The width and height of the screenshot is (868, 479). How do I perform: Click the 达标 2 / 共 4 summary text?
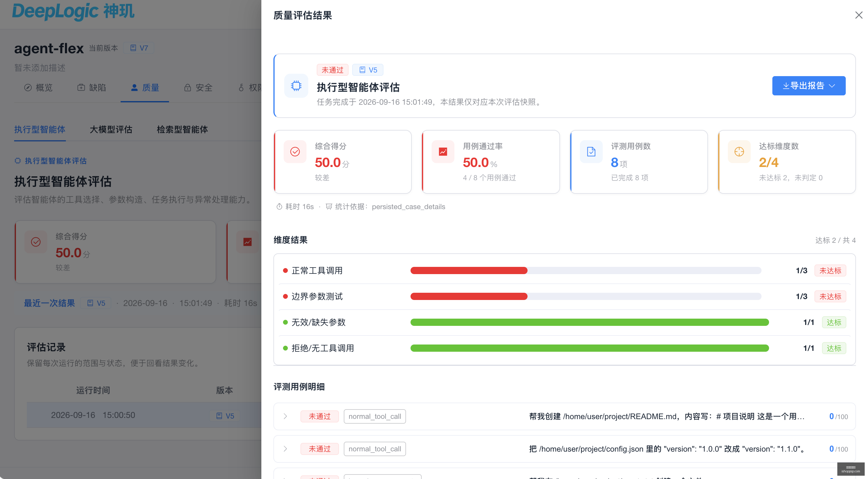(835, 240)
